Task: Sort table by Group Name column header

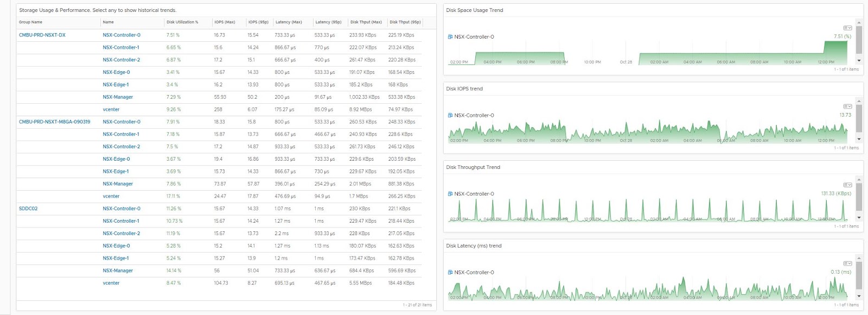Action: pyautogui.click(x=30, y=22)
